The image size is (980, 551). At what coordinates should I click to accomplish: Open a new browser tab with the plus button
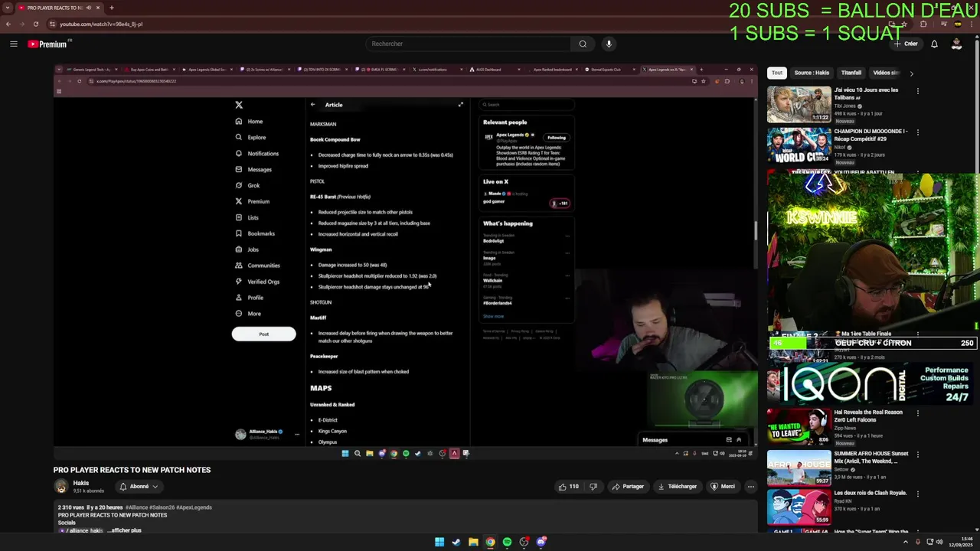tap(111, 8)
